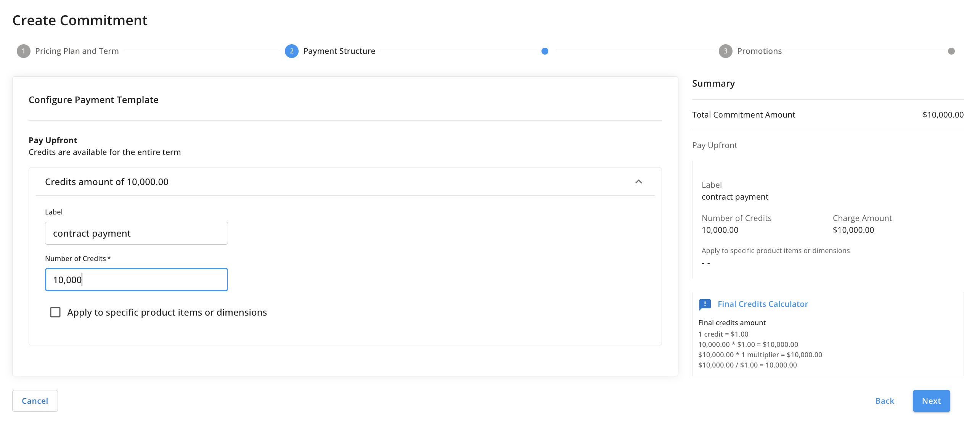Click the Back link
The height and width of the screenshot is (432, 980).
pos(885,401)
